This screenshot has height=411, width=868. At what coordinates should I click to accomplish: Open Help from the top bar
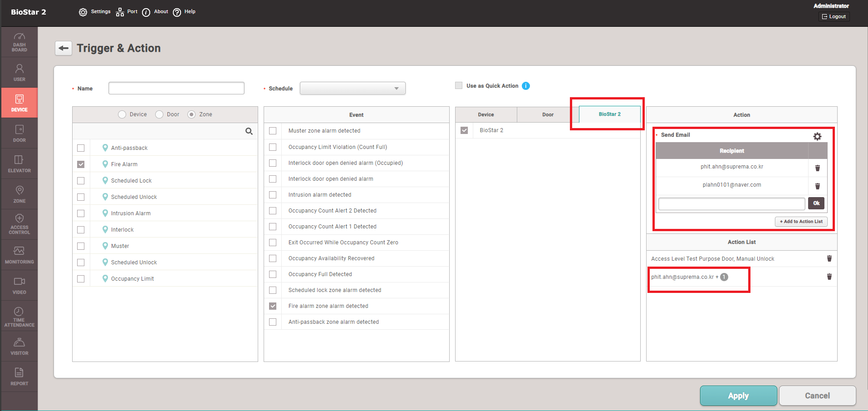point(184,12)
